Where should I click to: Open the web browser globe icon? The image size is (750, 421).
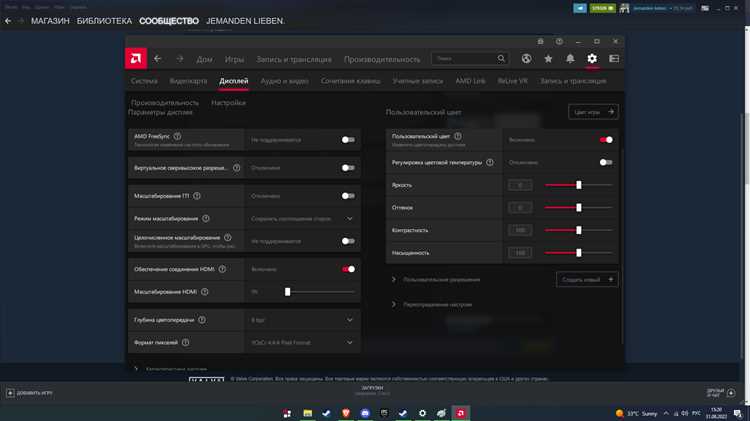(526, 58)
